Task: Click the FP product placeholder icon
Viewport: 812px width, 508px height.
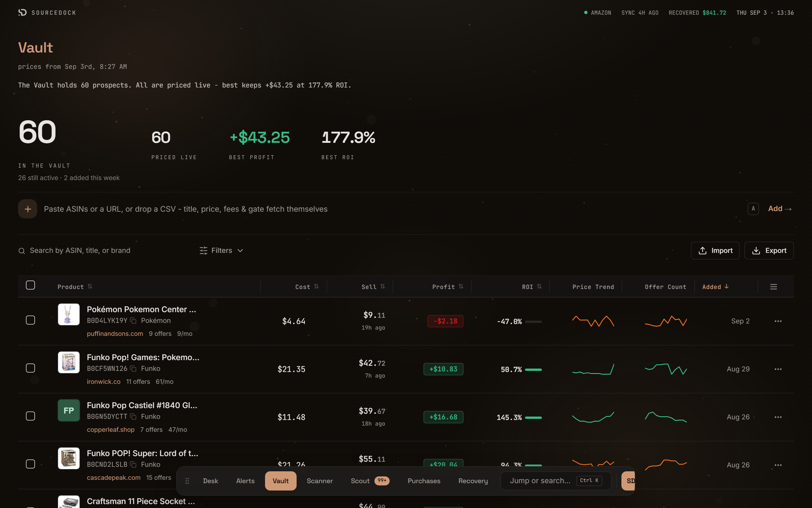Action: tap(69, 410)
